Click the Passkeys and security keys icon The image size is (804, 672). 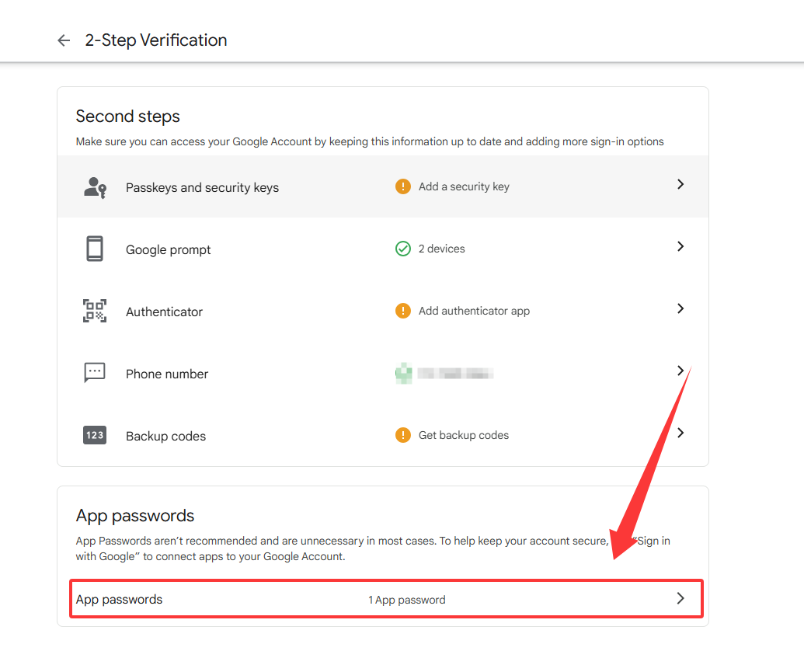point(95,188)
